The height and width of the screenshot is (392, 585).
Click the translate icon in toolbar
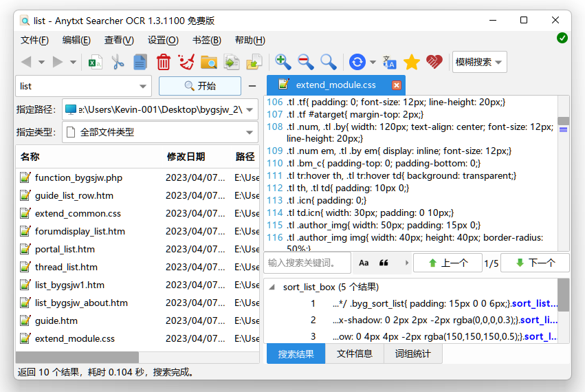point(389,62)
